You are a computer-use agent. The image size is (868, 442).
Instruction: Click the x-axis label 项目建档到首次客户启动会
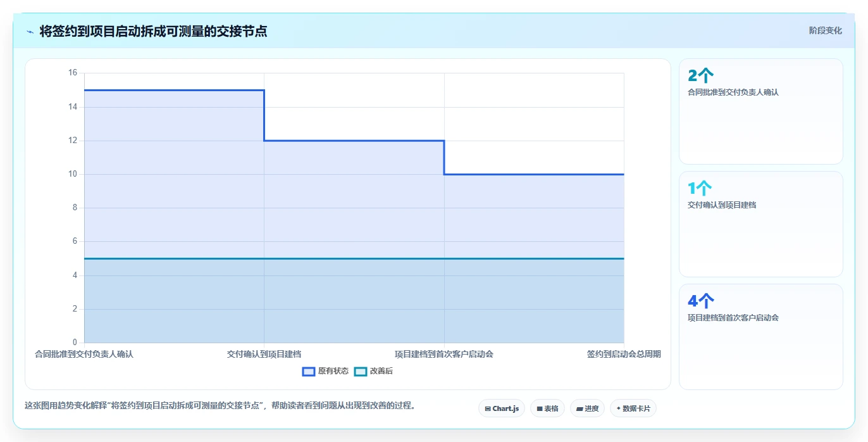[x=444, y=354]
